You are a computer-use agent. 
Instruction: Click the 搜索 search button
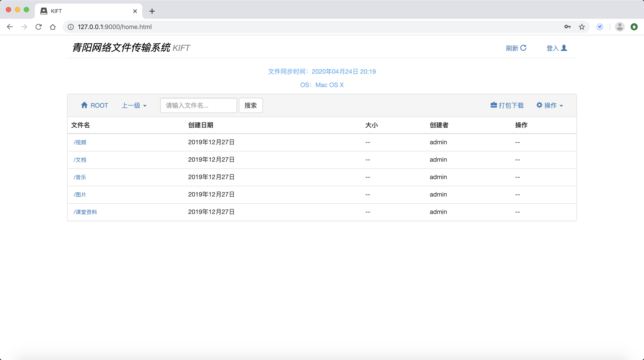[251, 105]
